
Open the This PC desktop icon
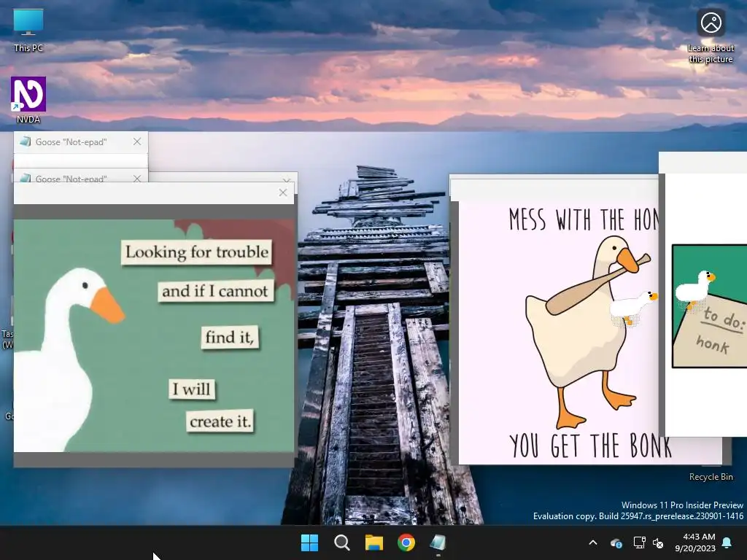click(x=28, y=31)
